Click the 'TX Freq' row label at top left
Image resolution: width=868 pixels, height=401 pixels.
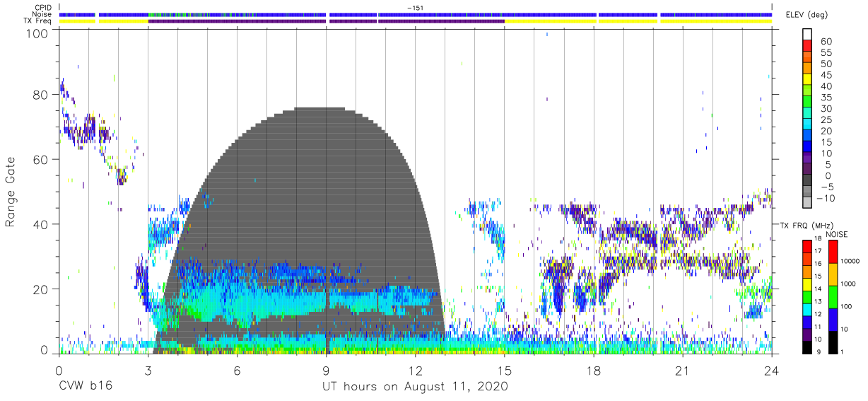tap(39, 21)
